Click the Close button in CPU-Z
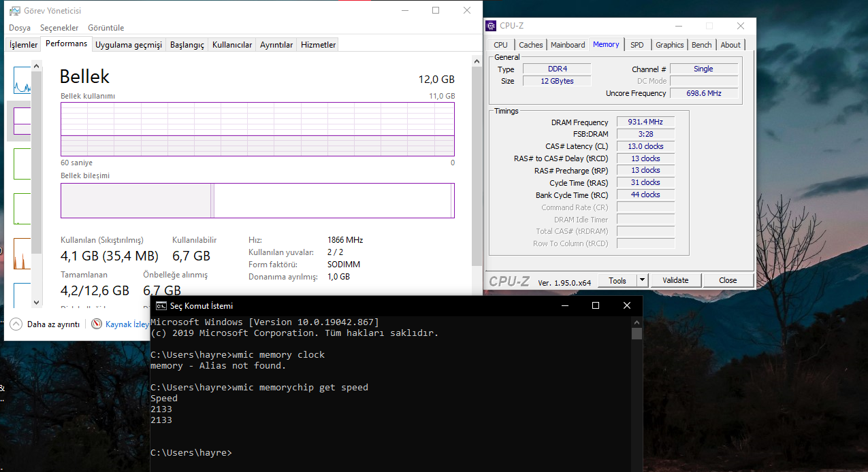Viewport: 868px width, 472px height. pyautogui.click(x=728, y=280)
